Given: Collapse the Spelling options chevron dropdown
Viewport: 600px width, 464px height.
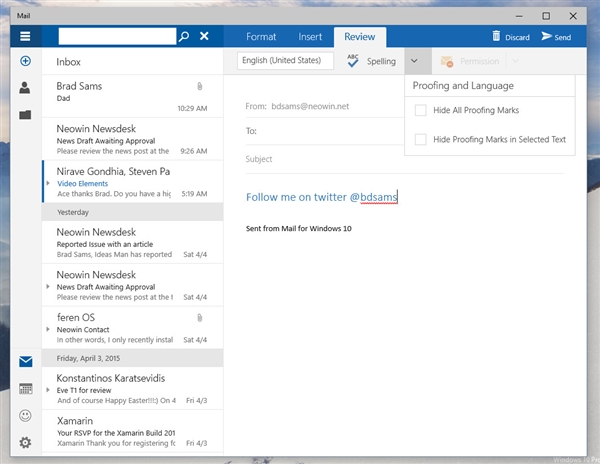Looking at the screenshot, I should 415,61.
